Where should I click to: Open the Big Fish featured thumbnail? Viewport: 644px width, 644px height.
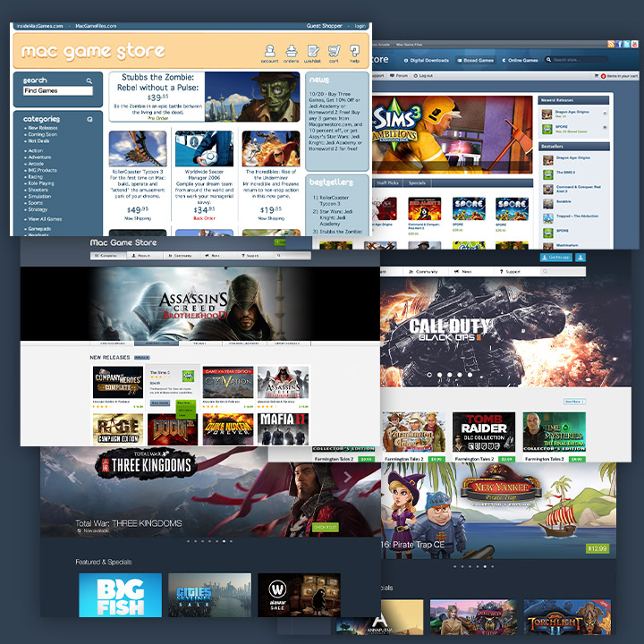(120, 595)
